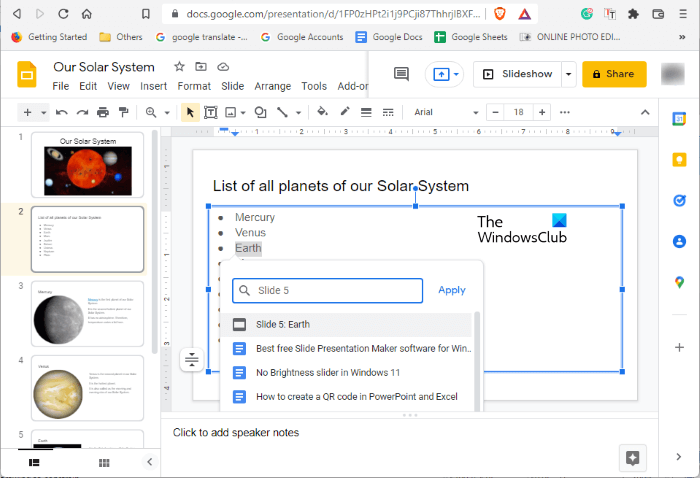Image resolution: width=700 pixels, height=478 pixels.
Task: Open Google Tasks side panel
Action: click(679, 200)
